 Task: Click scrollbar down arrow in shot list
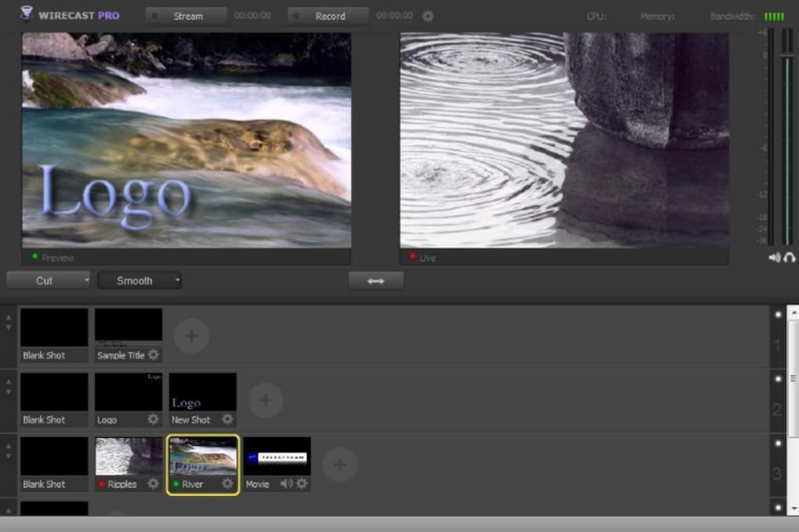pos(794,508)
